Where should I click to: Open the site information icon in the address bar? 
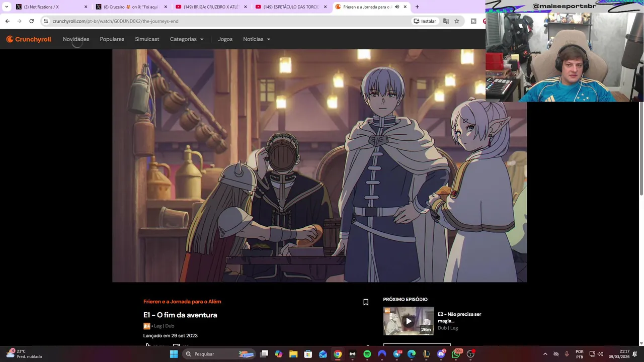pos(46,21)
